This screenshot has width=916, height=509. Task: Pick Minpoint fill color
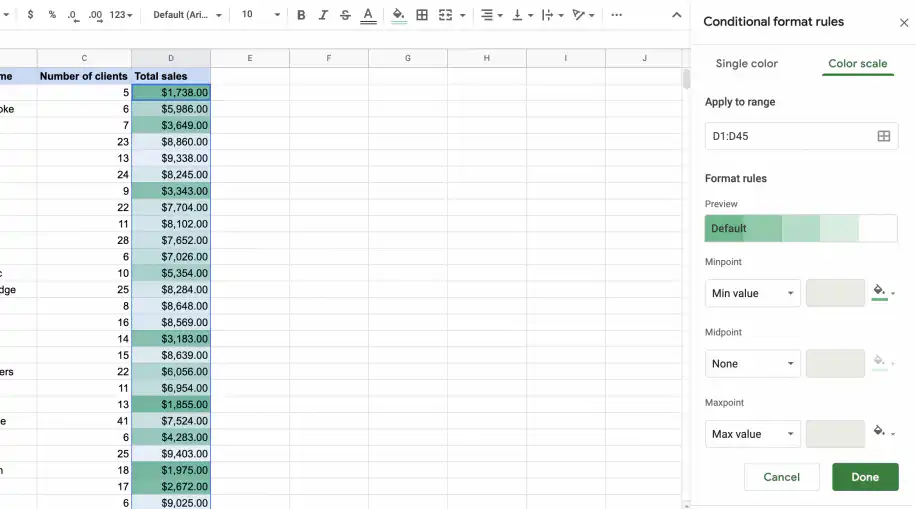coord(883,292)
